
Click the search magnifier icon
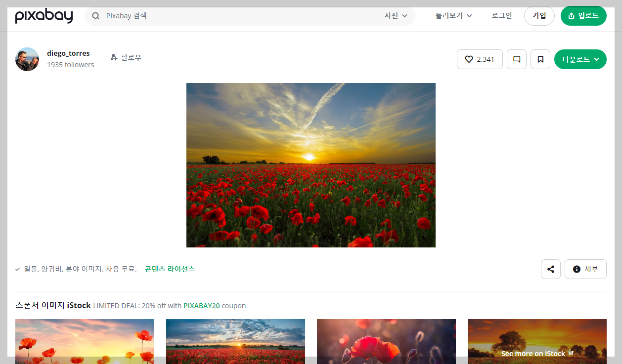pos(95,16)
